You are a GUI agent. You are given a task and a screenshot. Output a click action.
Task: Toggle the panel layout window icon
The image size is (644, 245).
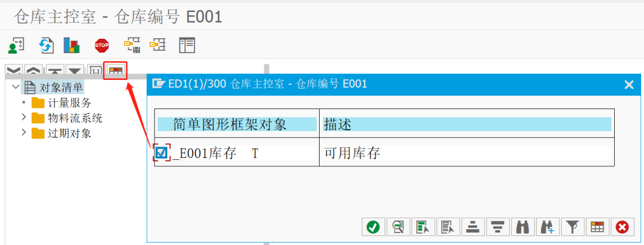(187, 45)
